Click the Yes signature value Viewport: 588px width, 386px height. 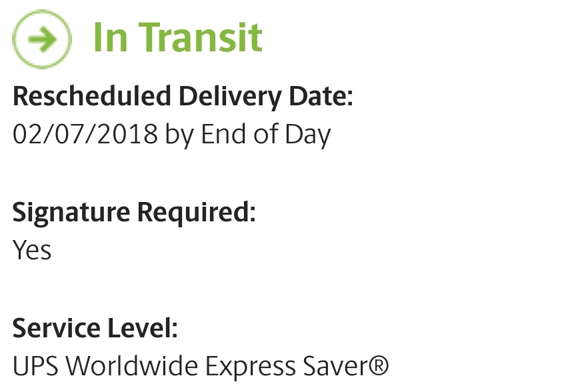32,250
